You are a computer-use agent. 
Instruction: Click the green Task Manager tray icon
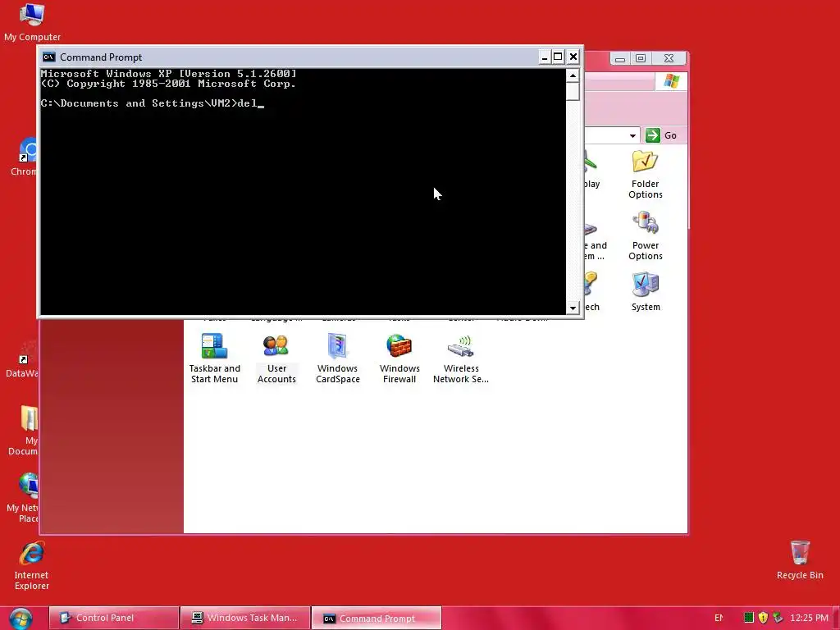pos(748,618)
